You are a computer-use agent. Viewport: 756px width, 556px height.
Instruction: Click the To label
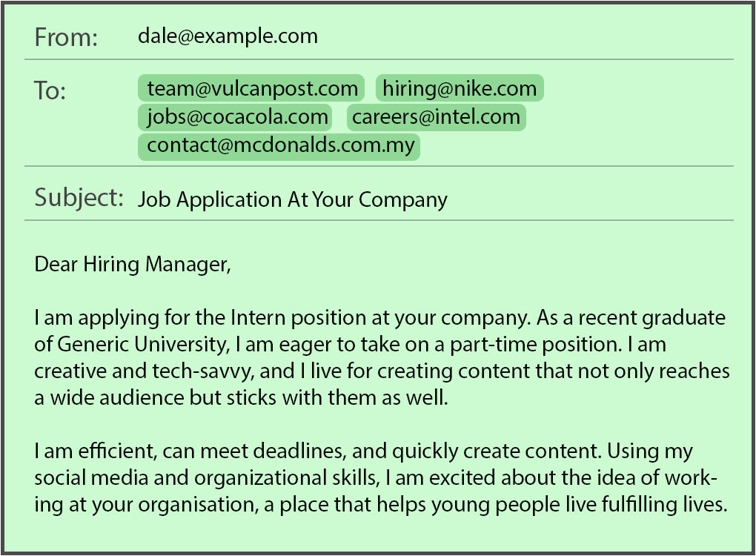click(50, 91)
